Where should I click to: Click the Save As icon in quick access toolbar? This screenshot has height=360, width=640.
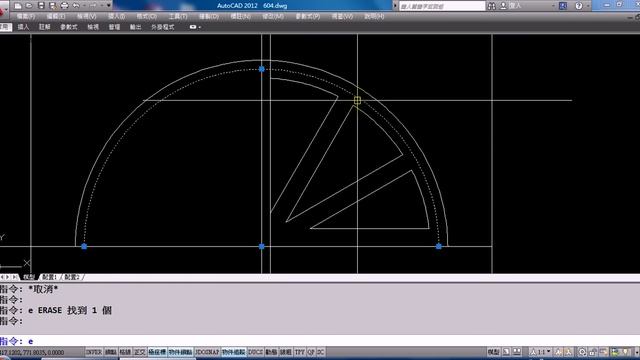(x=53, y=6)
